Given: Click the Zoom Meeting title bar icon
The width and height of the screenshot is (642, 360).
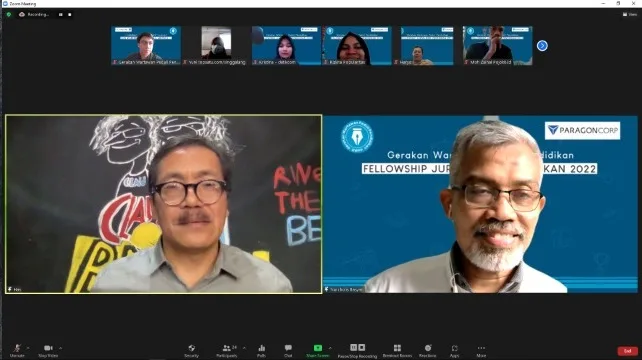Looking at the screenshot, I should click(5, 3).
